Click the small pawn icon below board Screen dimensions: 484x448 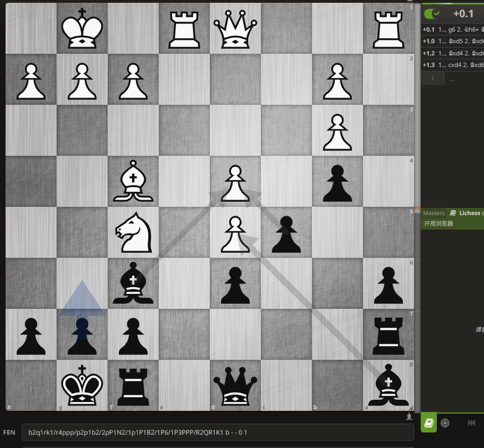[x=411, y=417]
